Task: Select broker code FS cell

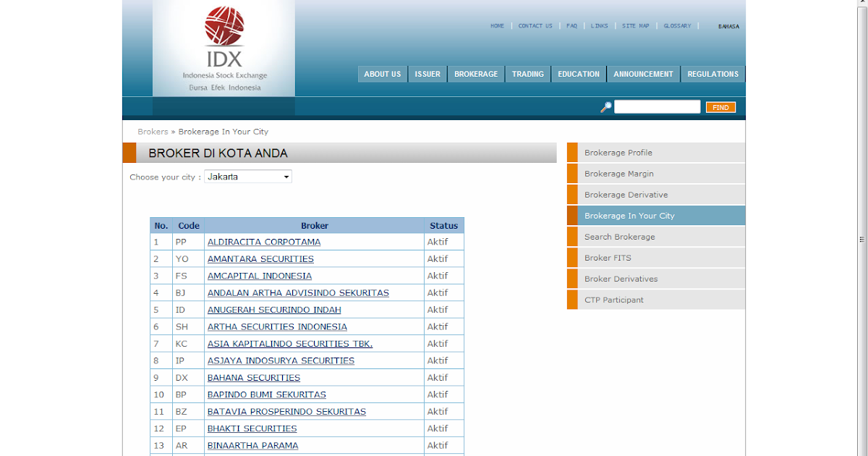Action: [189, 276]
